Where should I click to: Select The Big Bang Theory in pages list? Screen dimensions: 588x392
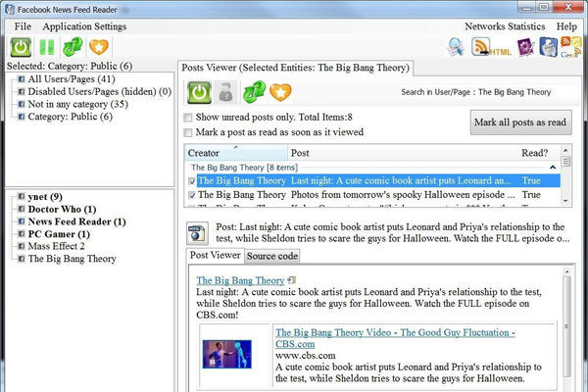72,259
